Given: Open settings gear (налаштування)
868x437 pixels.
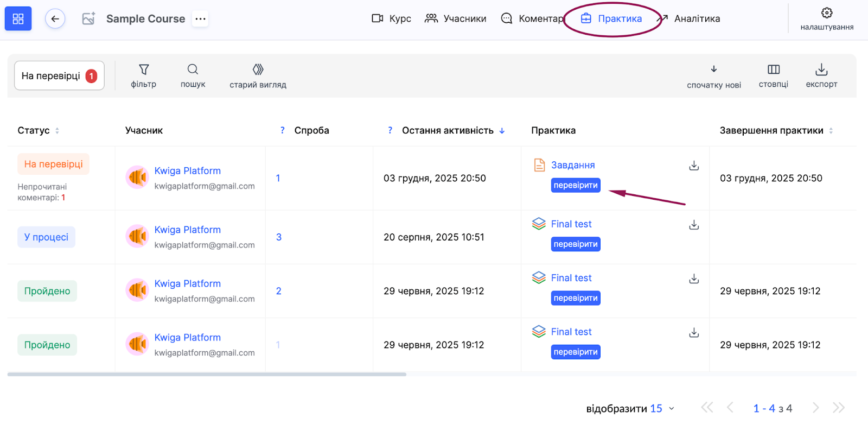Looking at the screenshot, I should [x=826, y=18].
